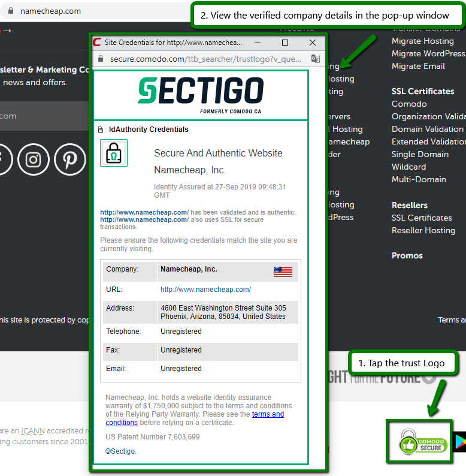
Task: Open the Resellers heading link
Action: tap(410, 205)
